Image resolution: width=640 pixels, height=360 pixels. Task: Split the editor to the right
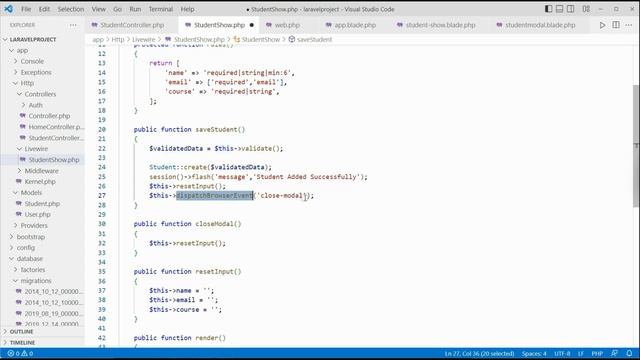click(x=616, y=25)
